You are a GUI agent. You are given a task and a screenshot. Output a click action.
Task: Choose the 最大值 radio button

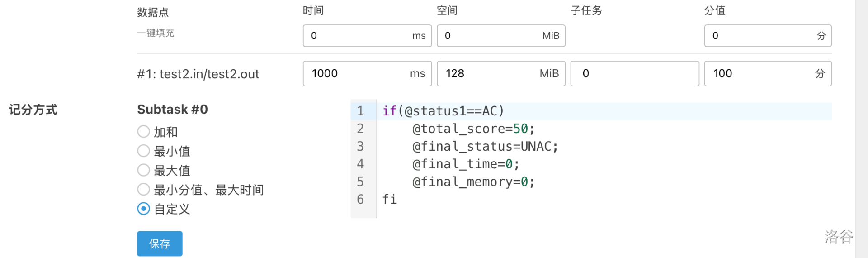coord(144,170)
